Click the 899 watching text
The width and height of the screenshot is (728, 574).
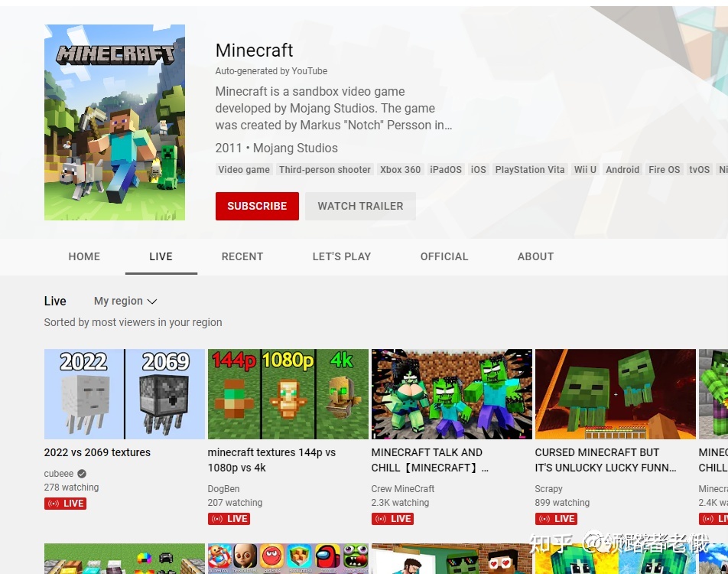562,503
